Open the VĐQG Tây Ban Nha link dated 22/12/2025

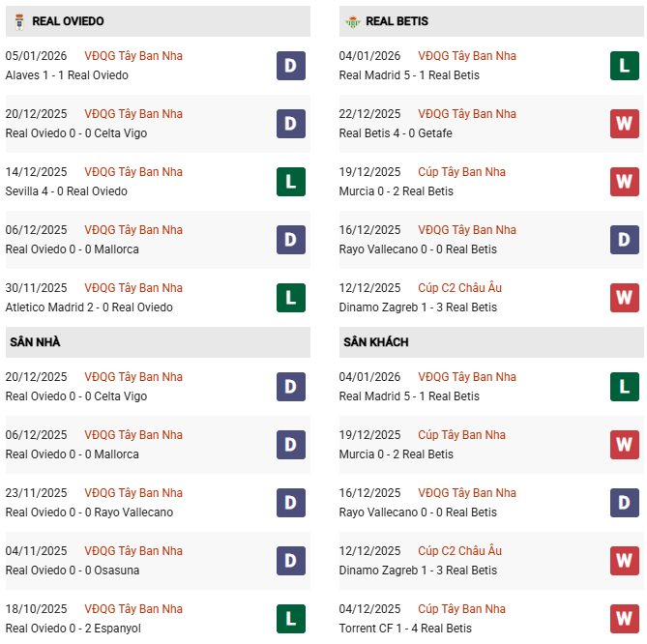tap(467, 114)
